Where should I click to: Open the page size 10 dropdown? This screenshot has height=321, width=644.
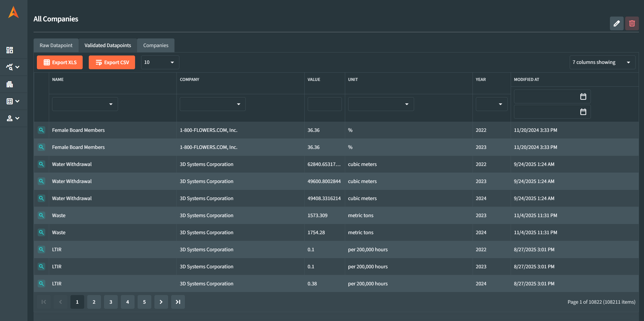(160, 62)
